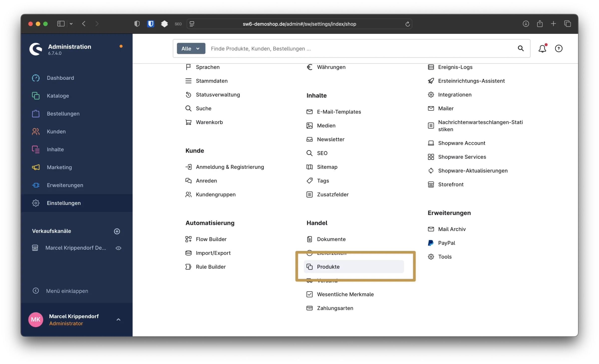
Task: Open the Produkte settings link
Action: 328,267
